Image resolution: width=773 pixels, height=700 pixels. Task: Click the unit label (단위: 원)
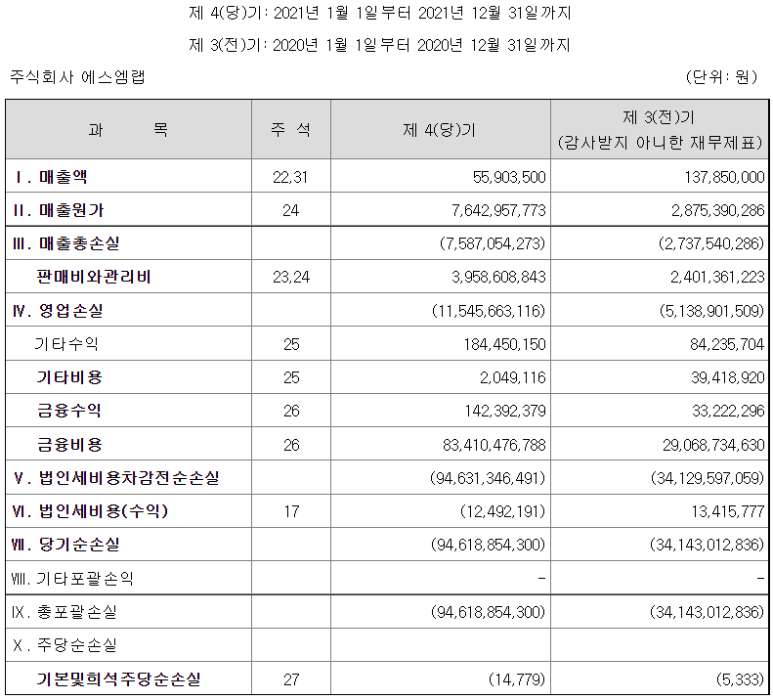coord(721,77)
